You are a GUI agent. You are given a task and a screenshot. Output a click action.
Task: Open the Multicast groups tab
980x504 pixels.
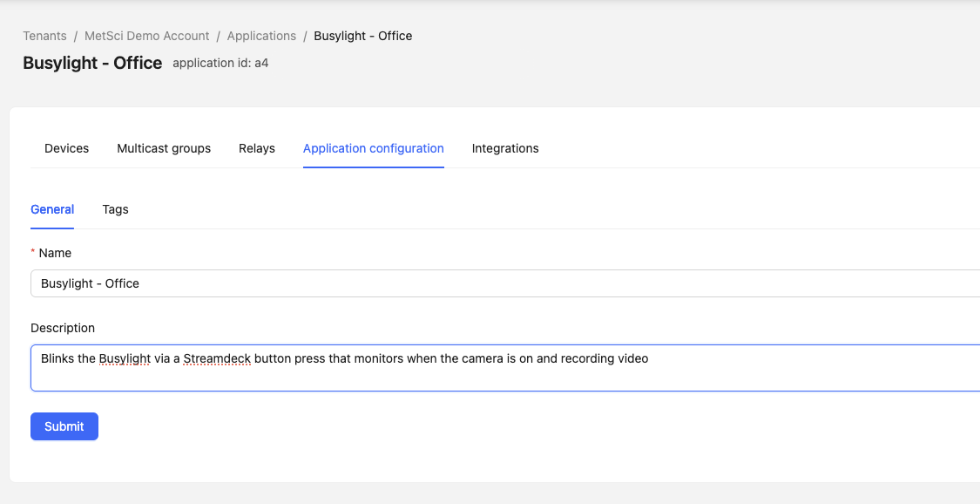point(164,148)
